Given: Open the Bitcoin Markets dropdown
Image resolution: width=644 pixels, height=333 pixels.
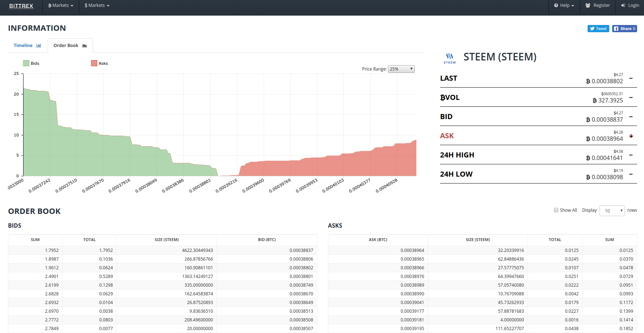Looking at the screenshot, I should pyautogui.click(x=61, y=5).
